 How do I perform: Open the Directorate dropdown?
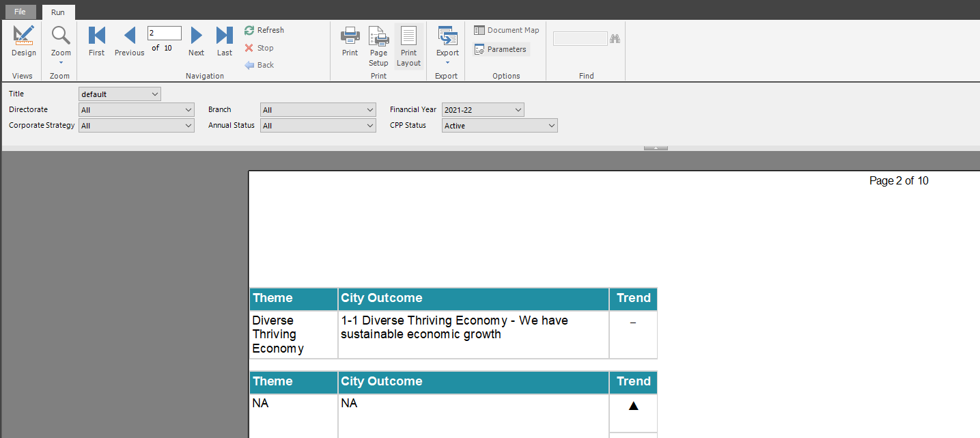click(x=137, y=109)
